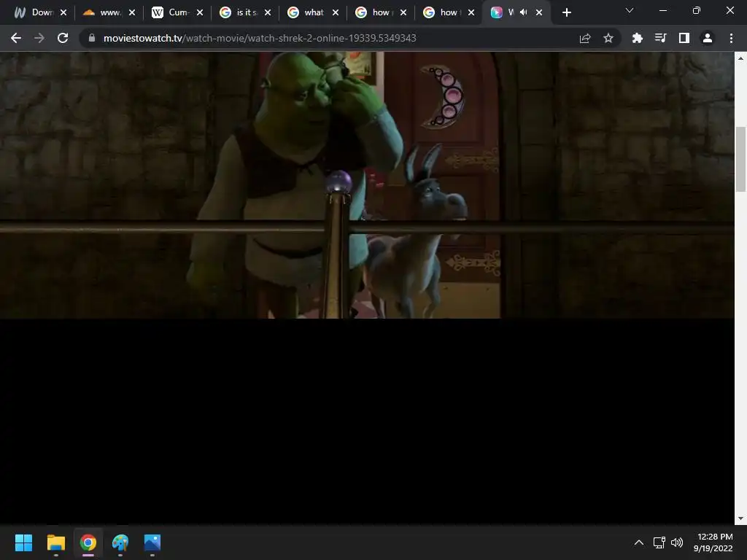Open Chrome three-dot menu
Viewport: 747px width, 560px height.
coord(731,38)
